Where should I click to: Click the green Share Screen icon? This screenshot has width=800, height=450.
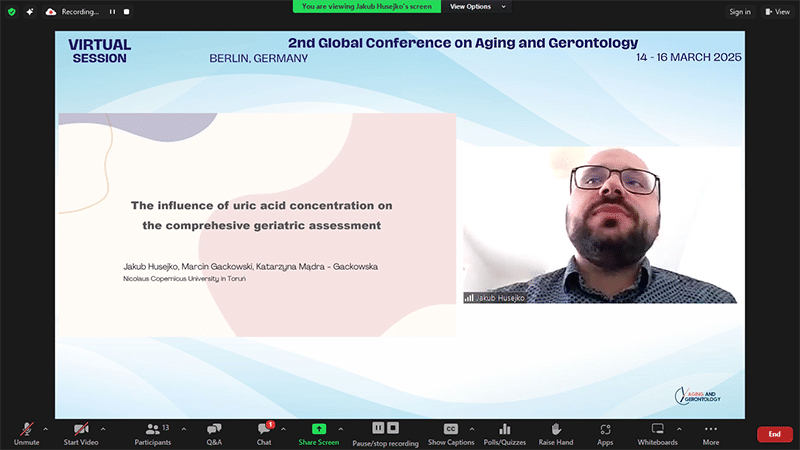point(319,429)
